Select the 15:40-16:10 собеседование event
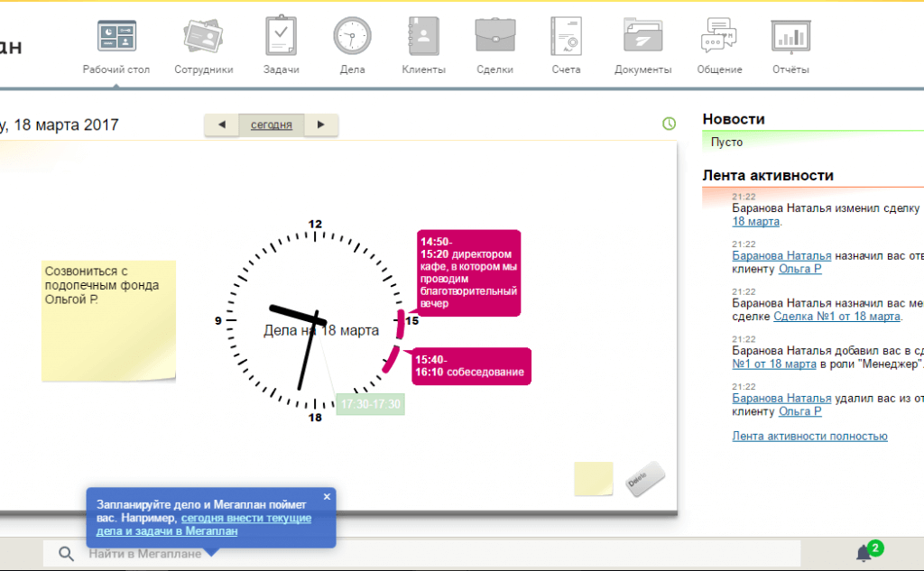Viewport: 924px width, 571px height. click(x=469, y=365)
